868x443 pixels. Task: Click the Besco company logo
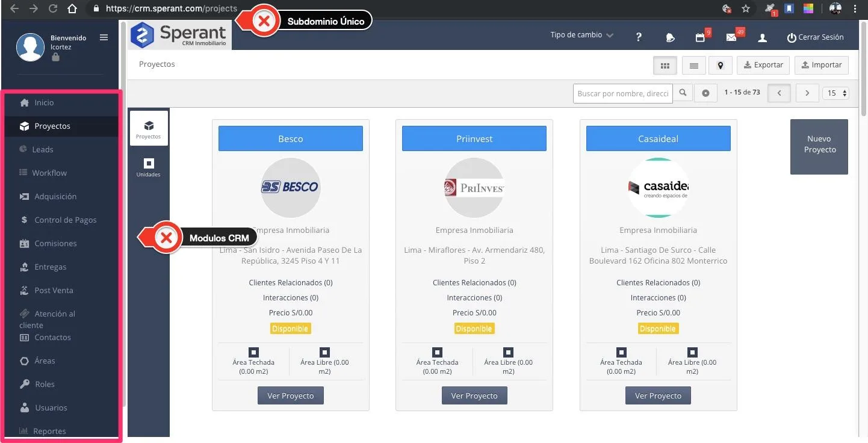click(x=291, y=188)
